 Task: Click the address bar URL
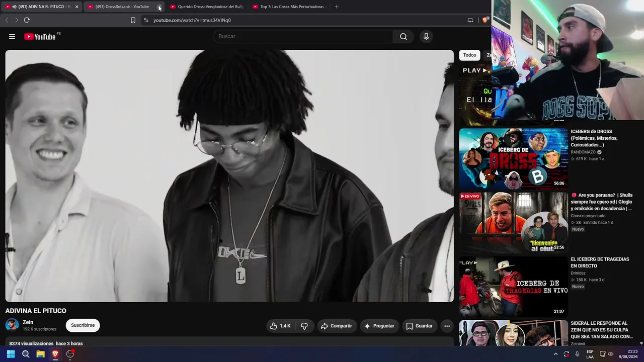(192, 20)
